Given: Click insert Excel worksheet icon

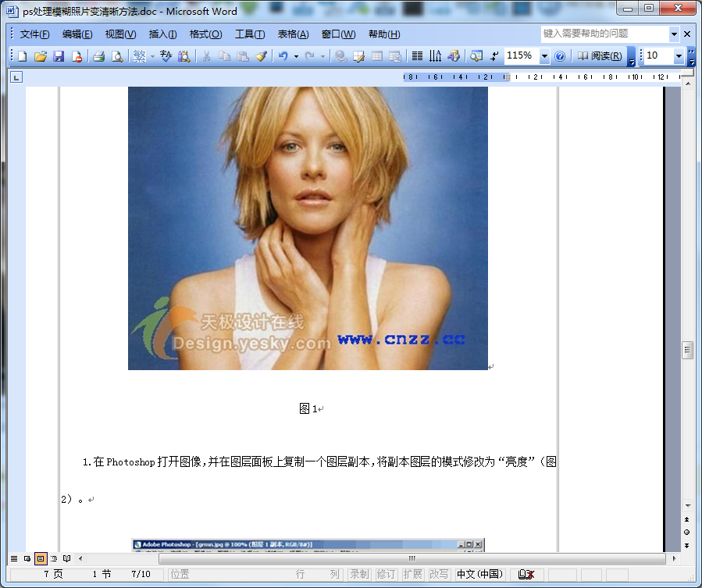Looking at the screenshot, I should tap(395, 56).
